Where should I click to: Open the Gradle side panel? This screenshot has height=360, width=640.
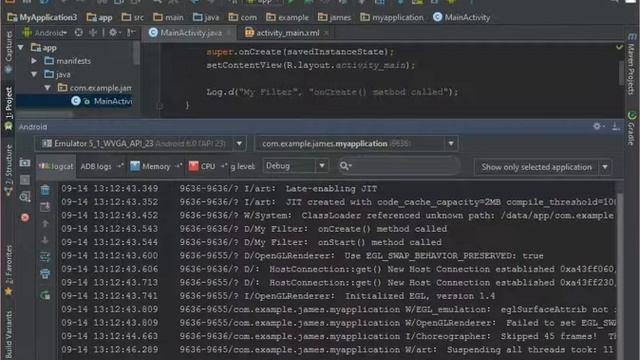pos(631,129)
